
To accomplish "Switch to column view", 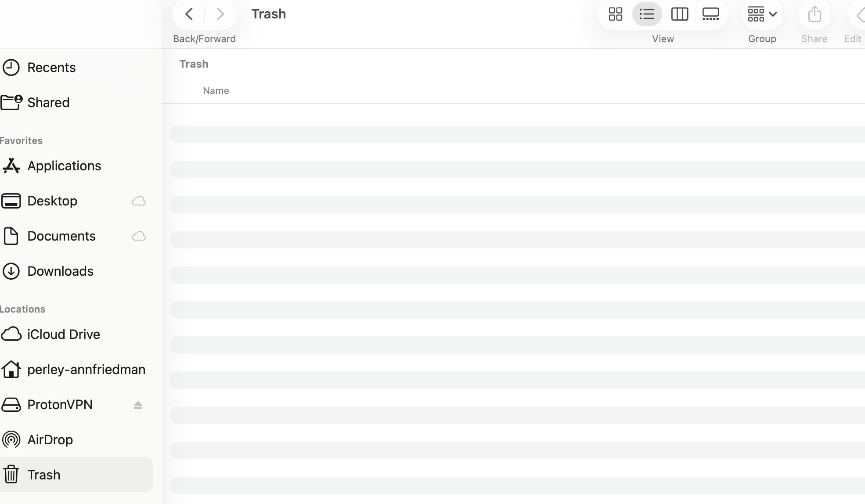I will coord(679,14).
